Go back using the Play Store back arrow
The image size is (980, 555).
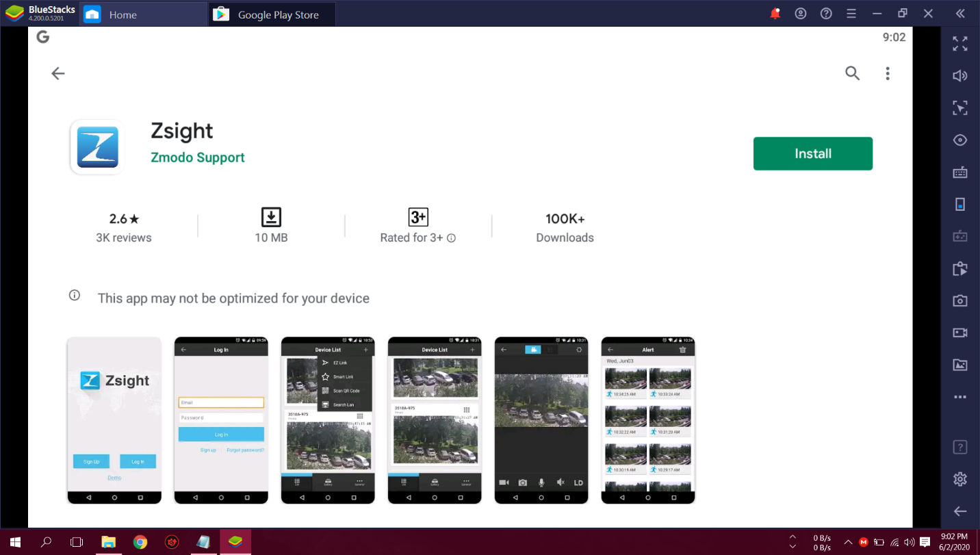58,74
